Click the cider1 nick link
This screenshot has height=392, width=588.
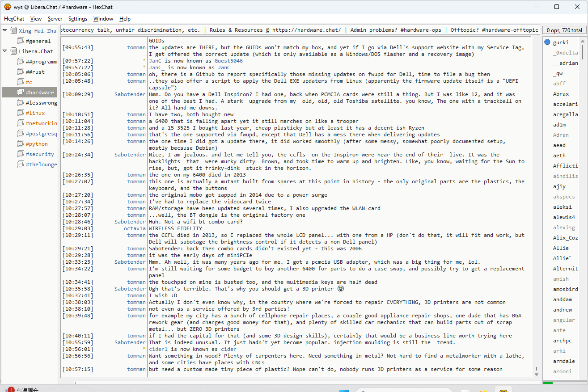click(159, 349)
